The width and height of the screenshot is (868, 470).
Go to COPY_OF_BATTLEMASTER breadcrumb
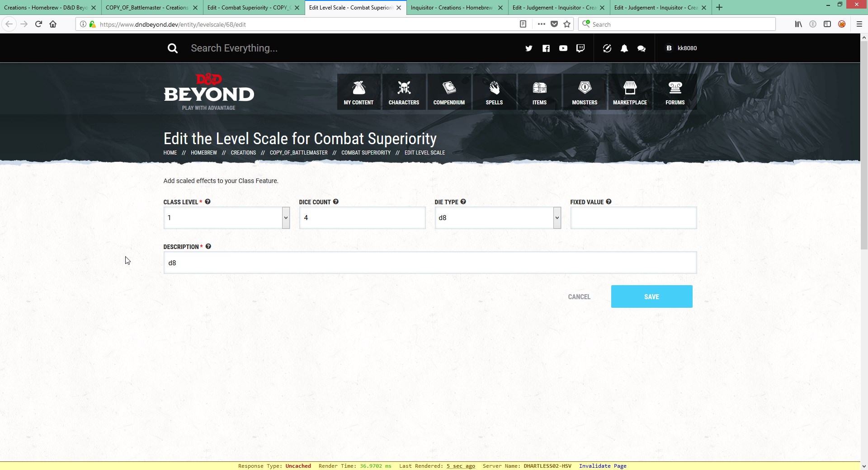click(298, 153)
